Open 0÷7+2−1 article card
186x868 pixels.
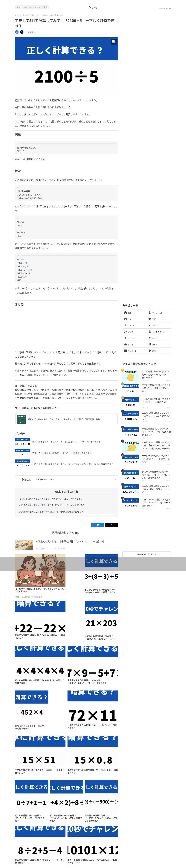click(x=31, y=801)
